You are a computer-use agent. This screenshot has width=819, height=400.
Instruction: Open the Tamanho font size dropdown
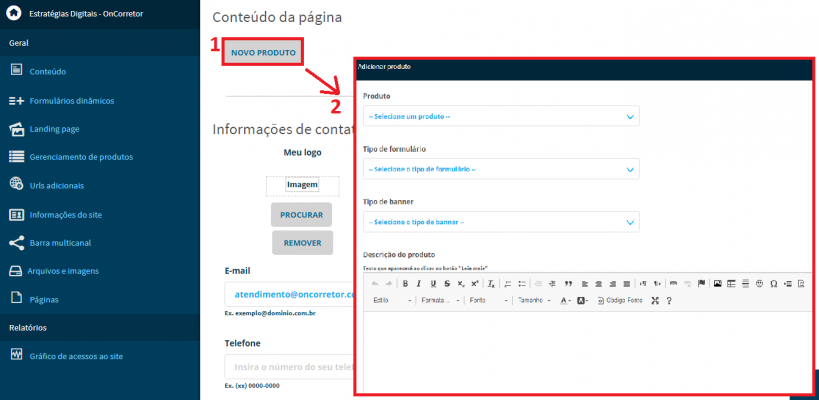click(534, 300)
